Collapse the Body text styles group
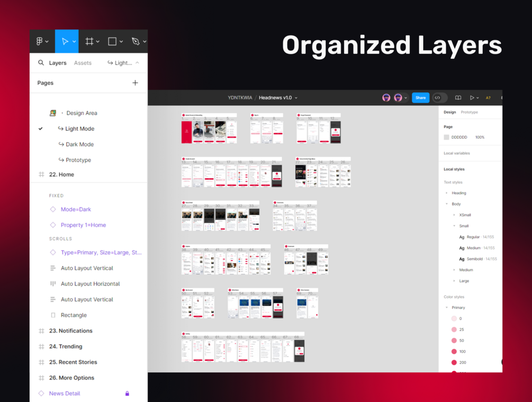This screenshot has width=532, height=402. click(446, 204)
